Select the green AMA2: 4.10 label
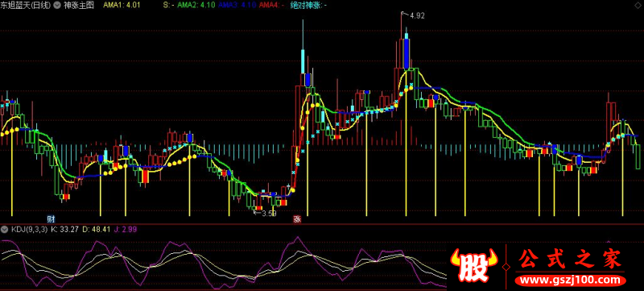 195,6
